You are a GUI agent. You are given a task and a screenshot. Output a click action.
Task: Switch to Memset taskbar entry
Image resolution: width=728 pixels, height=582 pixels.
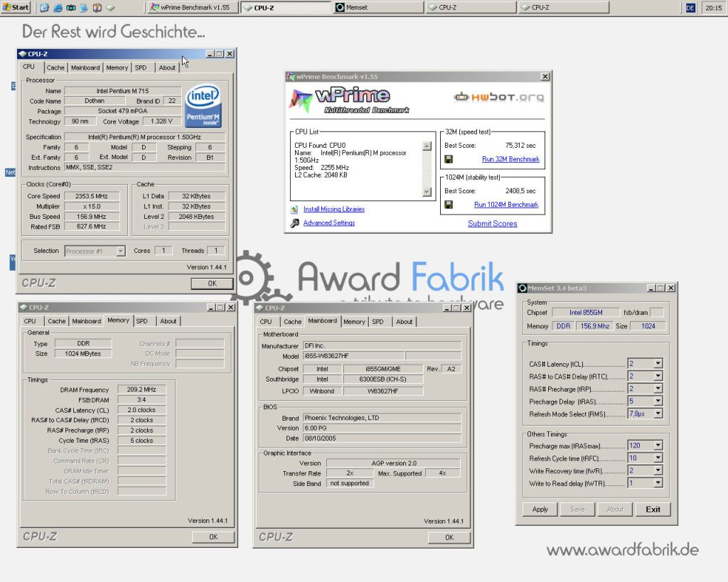[x=378, y=7]
